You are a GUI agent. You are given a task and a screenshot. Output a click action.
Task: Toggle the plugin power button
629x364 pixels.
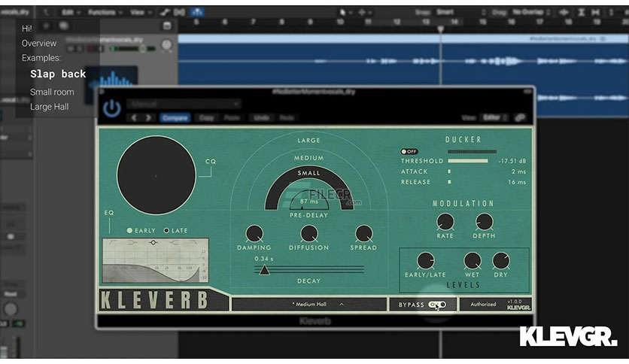pos(111,108)
